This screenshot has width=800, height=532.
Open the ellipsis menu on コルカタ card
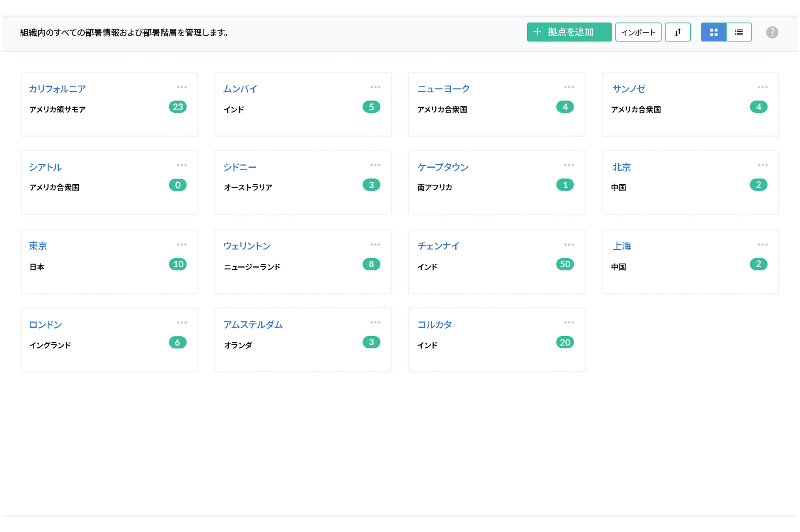569,323
